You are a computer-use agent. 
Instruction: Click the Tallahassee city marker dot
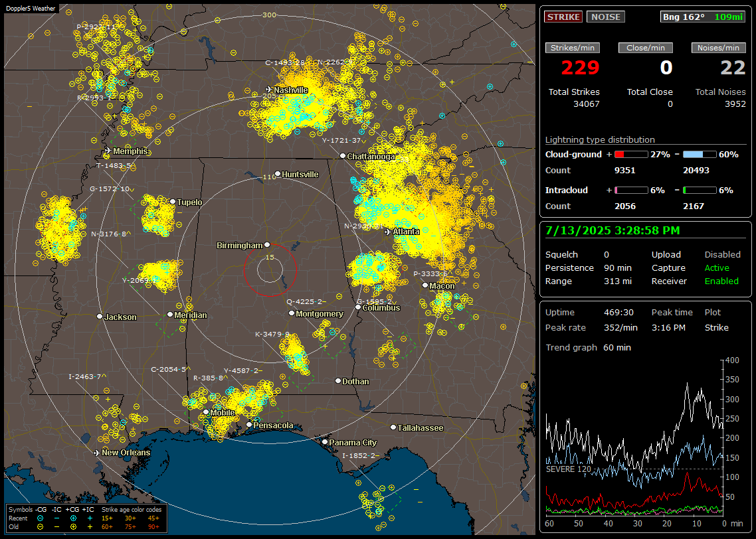pos(393,427)
